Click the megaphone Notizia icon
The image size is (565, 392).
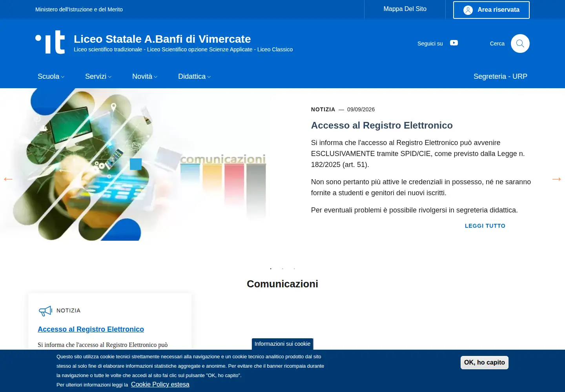(x=46, y=311)
